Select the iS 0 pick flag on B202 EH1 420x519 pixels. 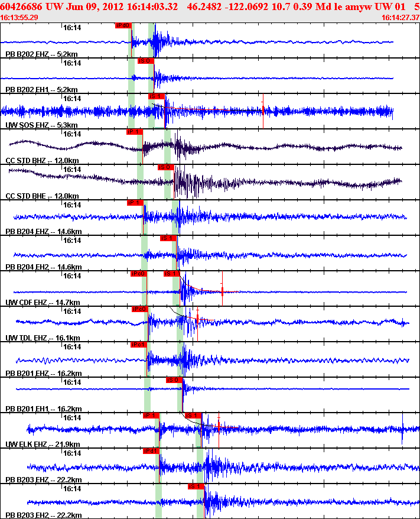pyautogui.click(x=145, y=61)
